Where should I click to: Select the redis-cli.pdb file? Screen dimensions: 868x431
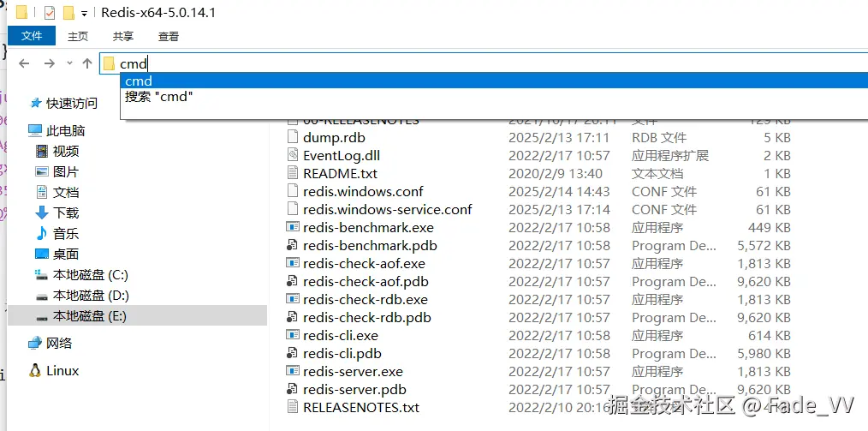coord(342,353)
